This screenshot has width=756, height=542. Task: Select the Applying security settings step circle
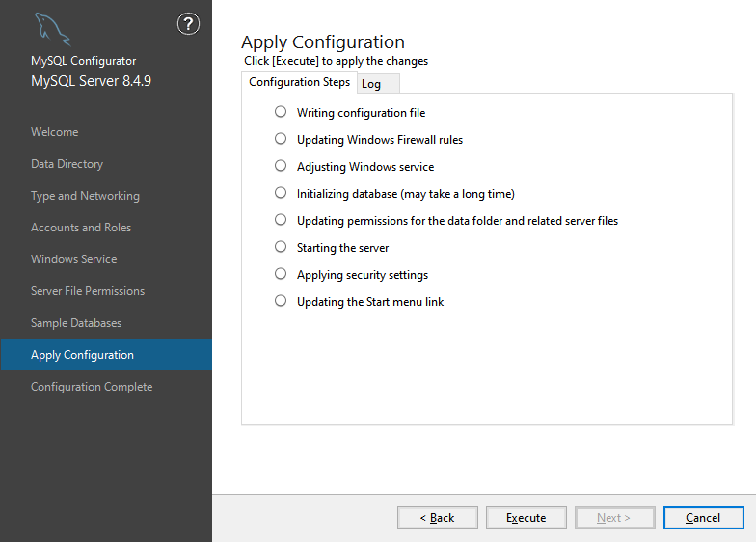(281, 274)
